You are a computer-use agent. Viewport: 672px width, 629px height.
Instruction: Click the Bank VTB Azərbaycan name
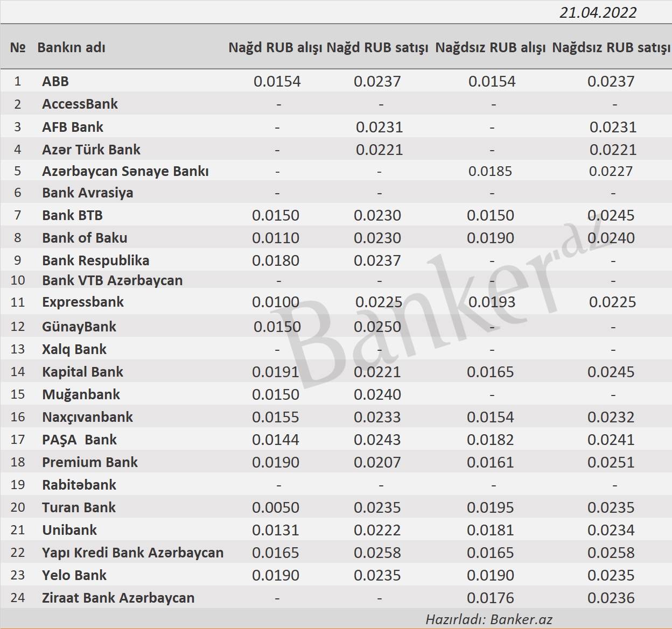(x=112, y=280)
